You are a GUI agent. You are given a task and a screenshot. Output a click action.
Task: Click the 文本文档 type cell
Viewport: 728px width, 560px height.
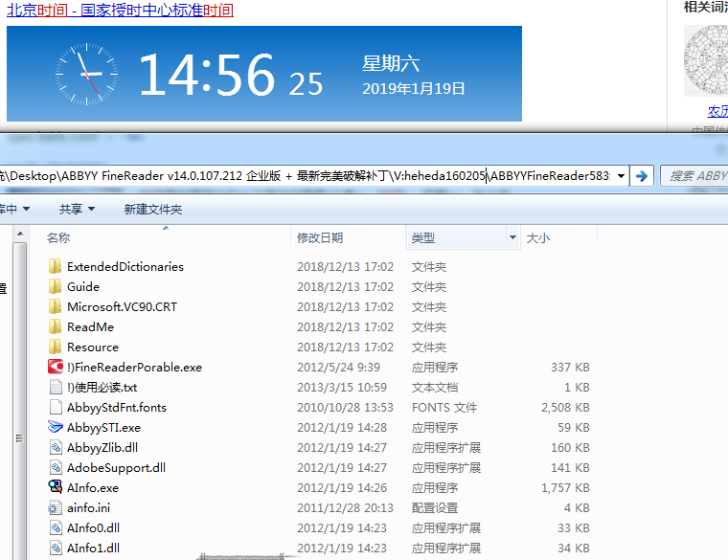435,388
